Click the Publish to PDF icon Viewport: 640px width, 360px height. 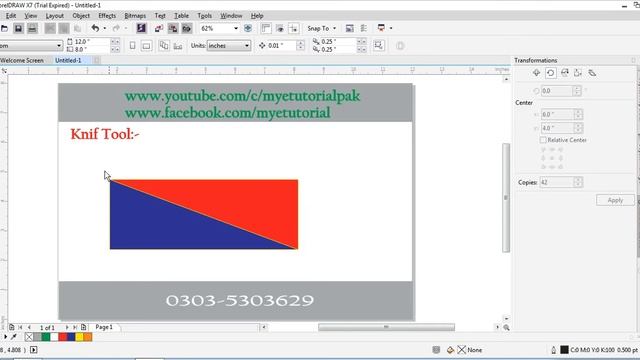(187, 28)
